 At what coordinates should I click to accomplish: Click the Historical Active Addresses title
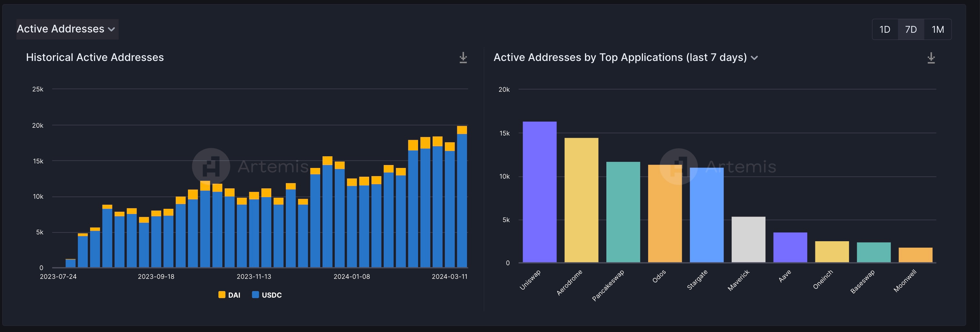pyautogui.click(x=95, y=57)
